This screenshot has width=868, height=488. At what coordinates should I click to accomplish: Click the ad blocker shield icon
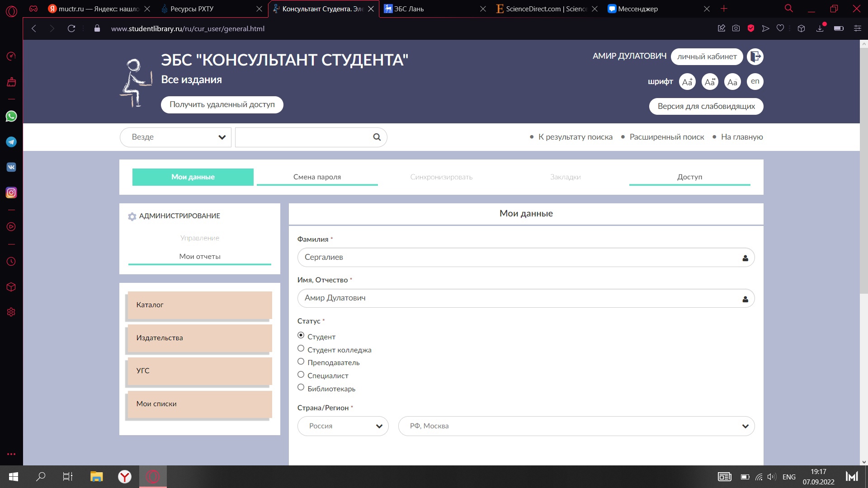point(751,28)
